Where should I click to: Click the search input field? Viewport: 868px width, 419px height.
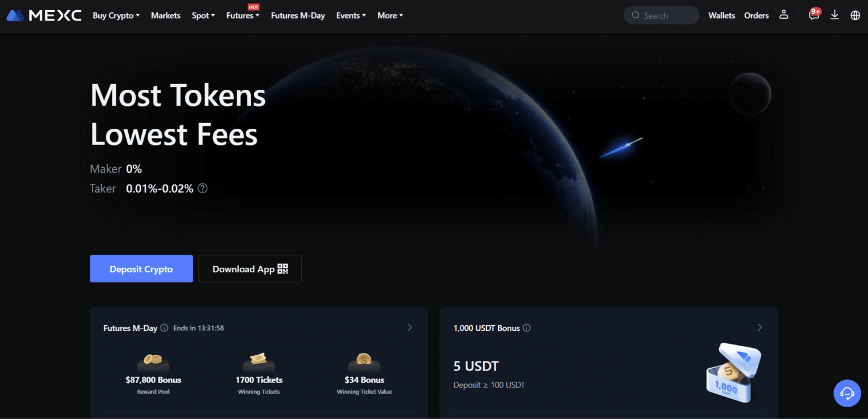[661, 15]
